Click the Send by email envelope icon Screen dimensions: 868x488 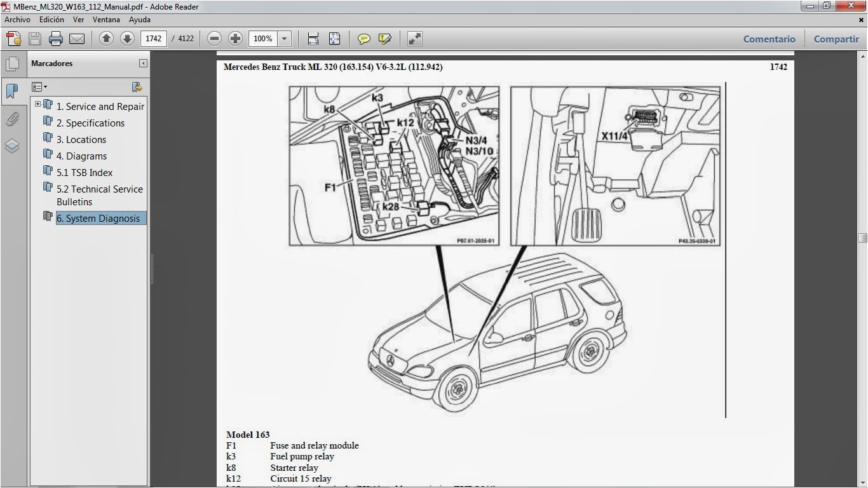pyautogui.click(x=77, y=39)
